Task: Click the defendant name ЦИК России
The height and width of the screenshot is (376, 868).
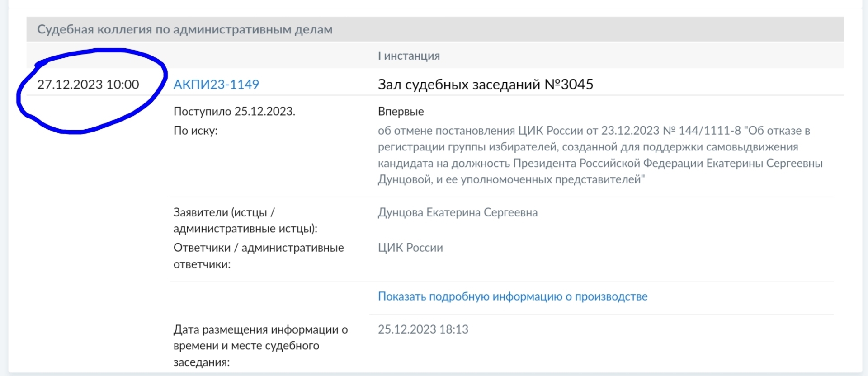Action: coord(410,248)
